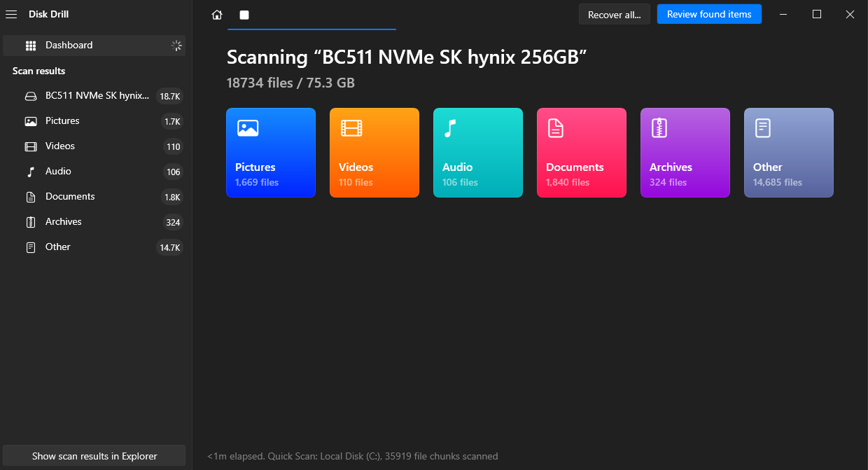
Task: Open the Other 14,685 files card
Action: click(x=789, y=153)
